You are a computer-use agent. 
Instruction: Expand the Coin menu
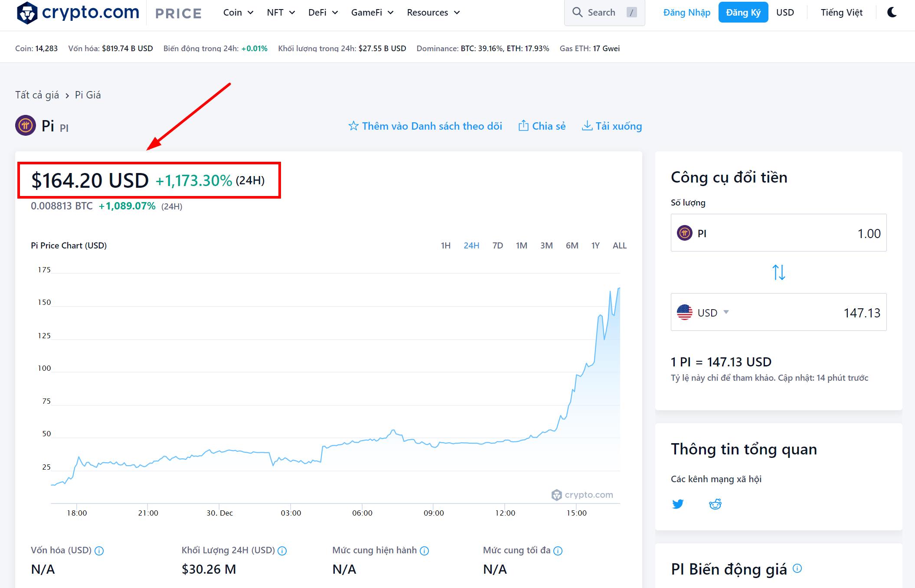238,13
